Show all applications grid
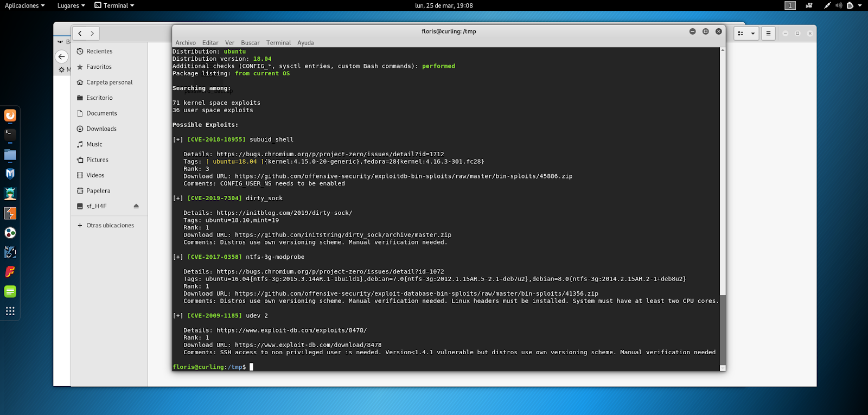The image size is (868, 415). 10,311
